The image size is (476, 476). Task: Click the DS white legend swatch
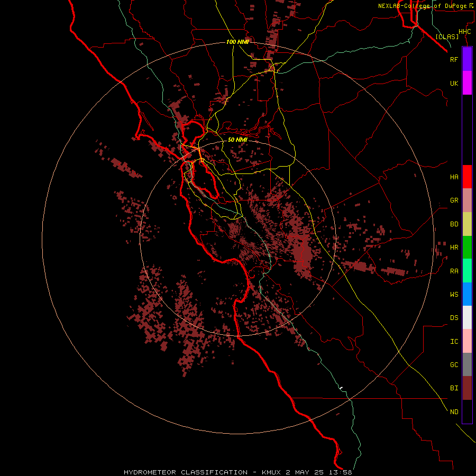[x=467, y=317]
